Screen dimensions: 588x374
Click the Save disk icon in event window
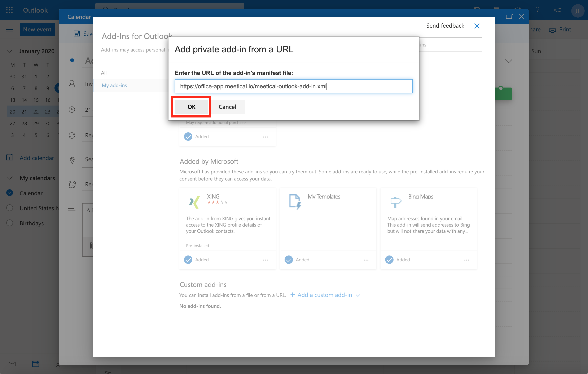tap(77, 34)
